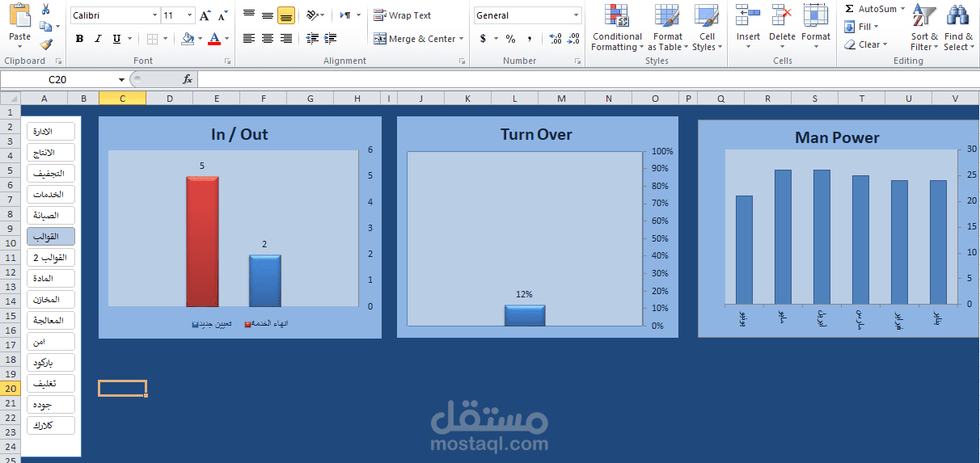Image resolution: width=980 pixels, height=463 pixels.
Task: Click Wrap Text
Action: pos(403,15)
